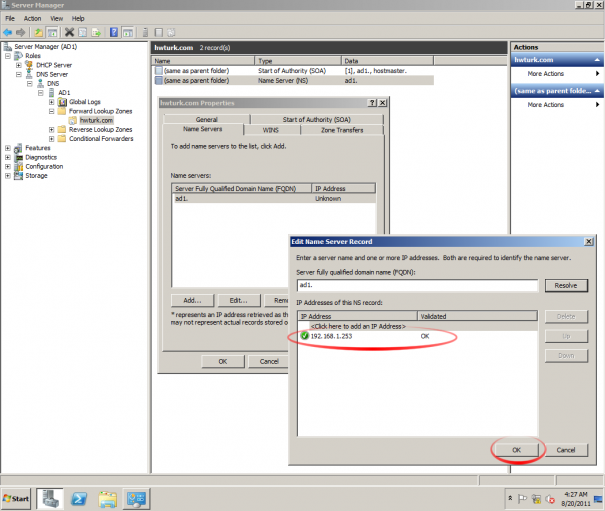Collapse the hwturk.com Actions section arrow
Screen dimensions: 605x511
(x=597, y=60)
